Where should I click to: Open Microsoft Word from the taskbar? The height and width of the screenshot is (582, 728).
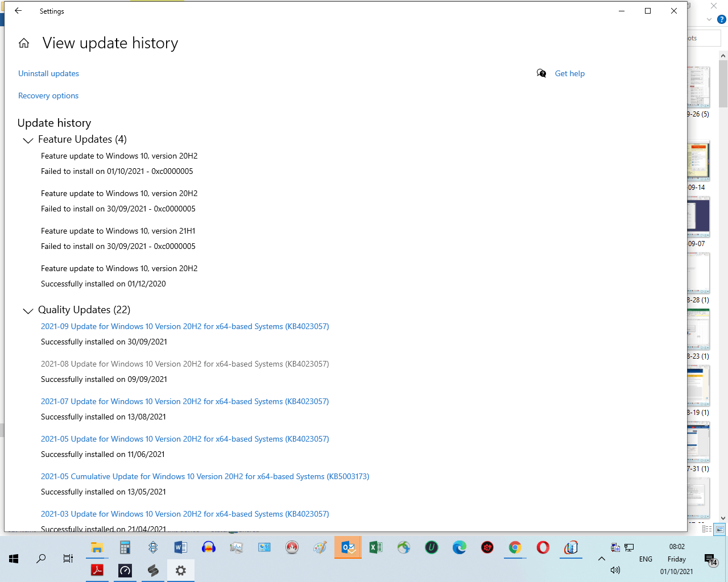click(181, 547)
